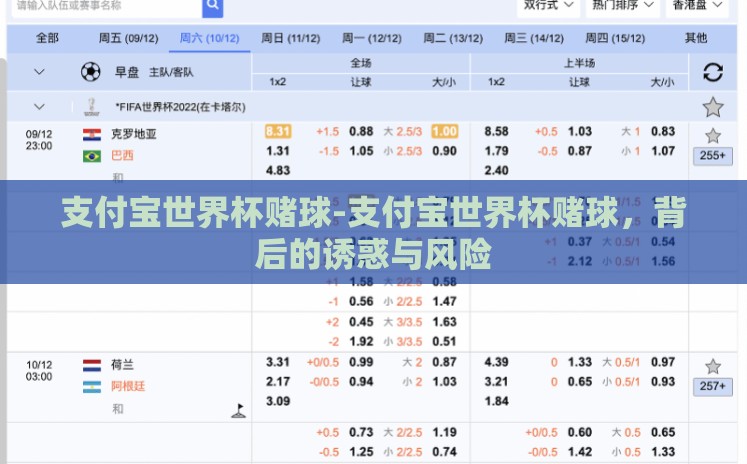Click the World Cup trophy league icon
The width and height of the screenshot is (747, 464).
pos(91,107)
